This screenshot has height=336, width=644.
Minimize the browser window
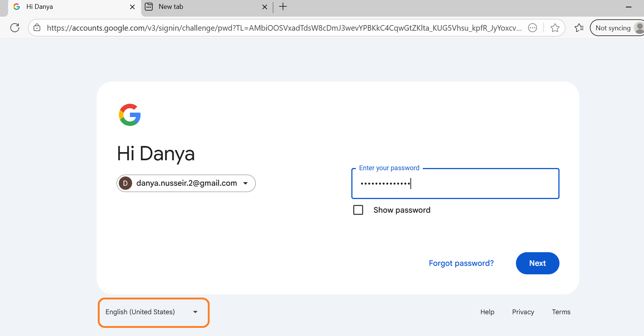(x=628, y=7)
